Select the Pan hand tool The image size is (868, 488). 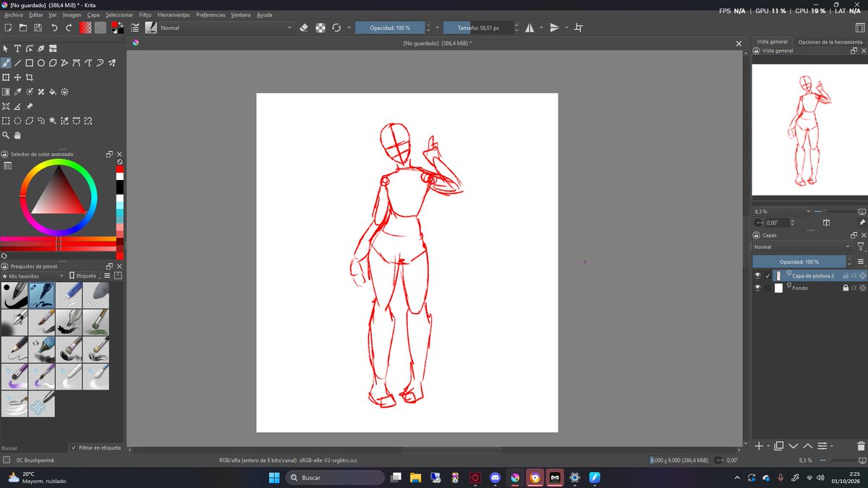[17, 135]
